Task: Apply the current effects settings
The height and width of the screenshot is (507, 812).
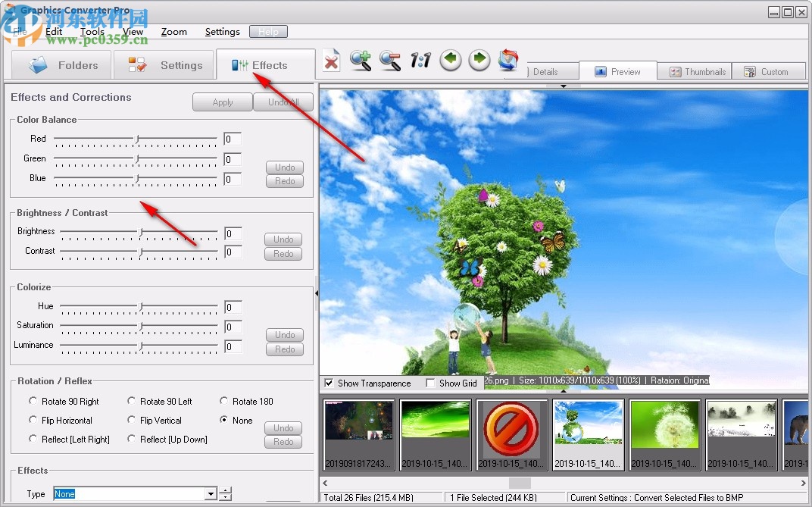Action: (223, 102)
